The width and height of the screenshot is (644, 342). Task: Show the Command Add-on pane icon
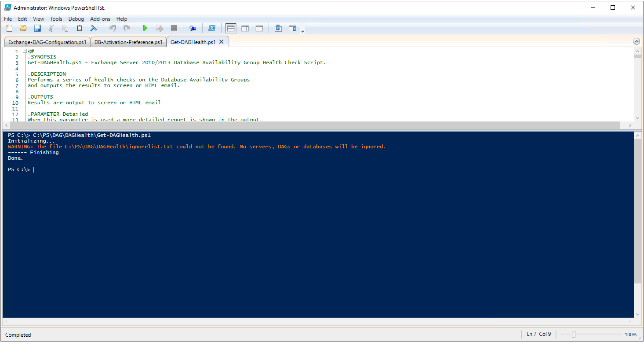[x=292, y=28]
